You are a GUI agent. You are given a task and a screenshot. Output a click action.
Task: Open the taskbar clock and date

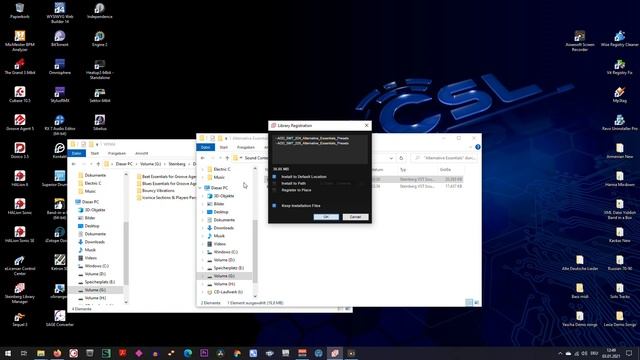point(611,353)
